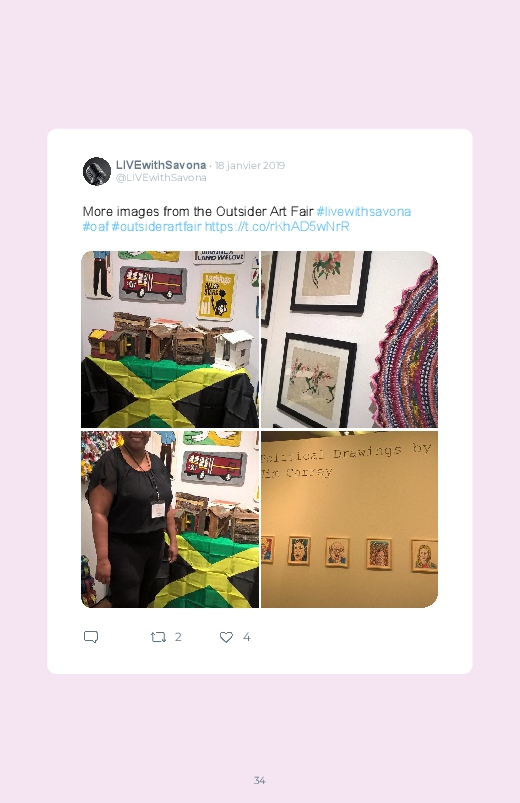Click the page number 34

click(260, 780)
